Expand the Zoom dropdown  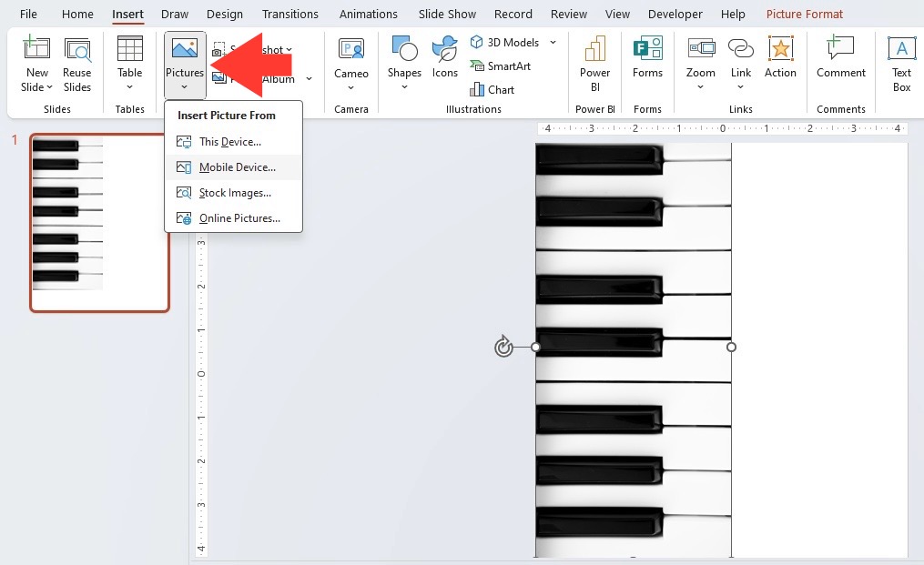[700, 87]
